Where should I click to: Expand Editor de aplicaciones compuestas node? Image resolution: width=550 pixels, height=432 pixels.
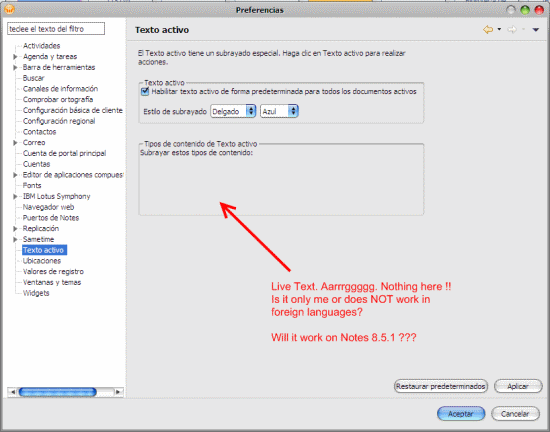click(15, 175)
